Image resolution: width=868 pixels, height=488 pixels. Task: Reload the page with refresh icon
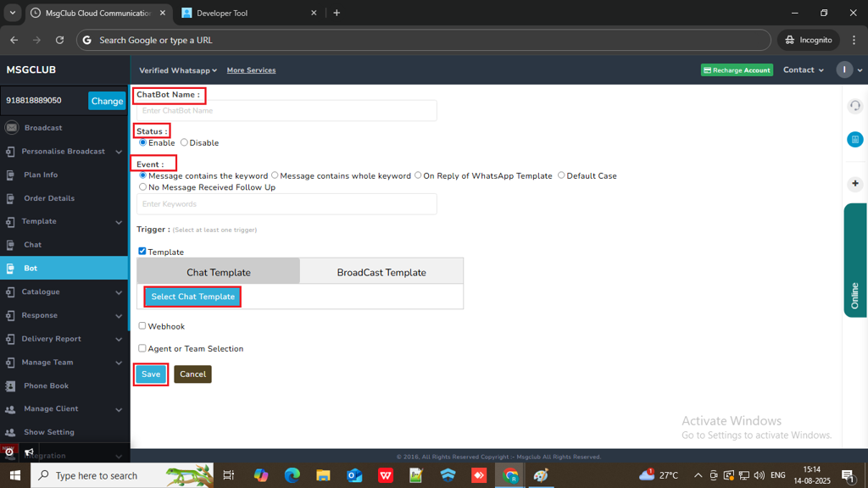pyautogui.click(x=60, y=40)
